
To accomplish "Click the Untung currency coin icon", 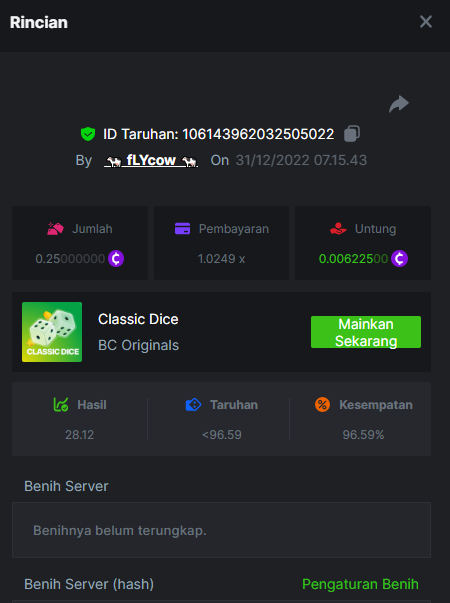I will 399,258.
